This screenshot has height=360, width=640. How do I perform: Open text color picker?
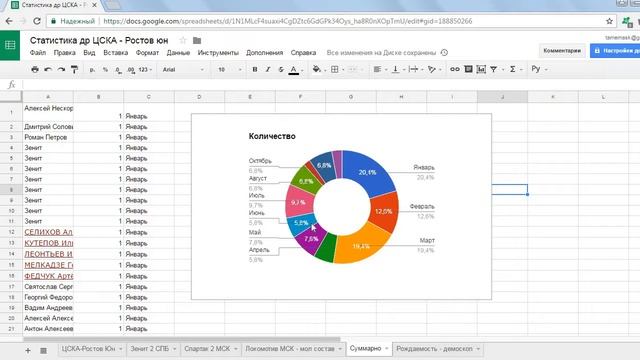pos(294,70)
